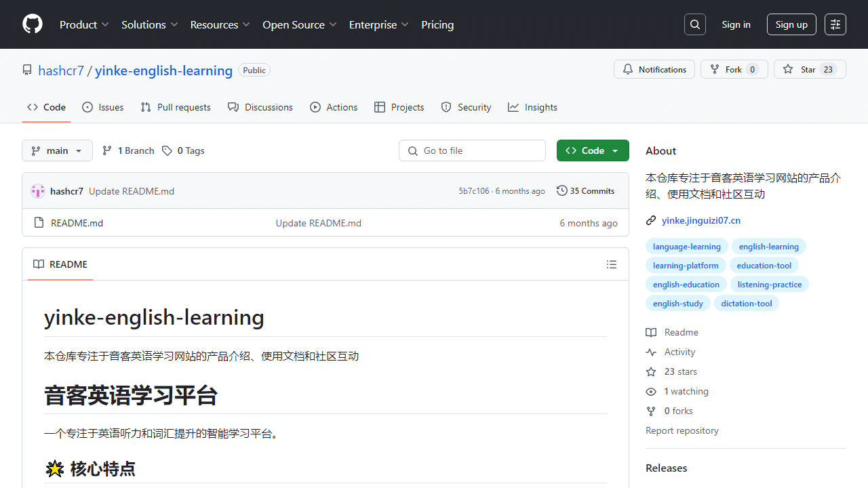View 0 forks link in sidebar
Image resolution: width=868 pixels, height=488 pixels.
pos(669,411)
